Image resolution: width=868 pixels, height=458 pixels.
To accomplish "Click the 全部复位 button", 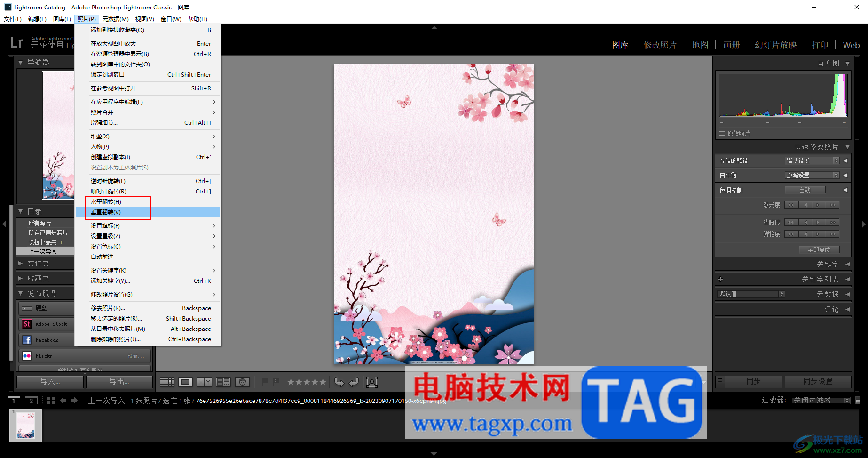I will coord(819,249).
